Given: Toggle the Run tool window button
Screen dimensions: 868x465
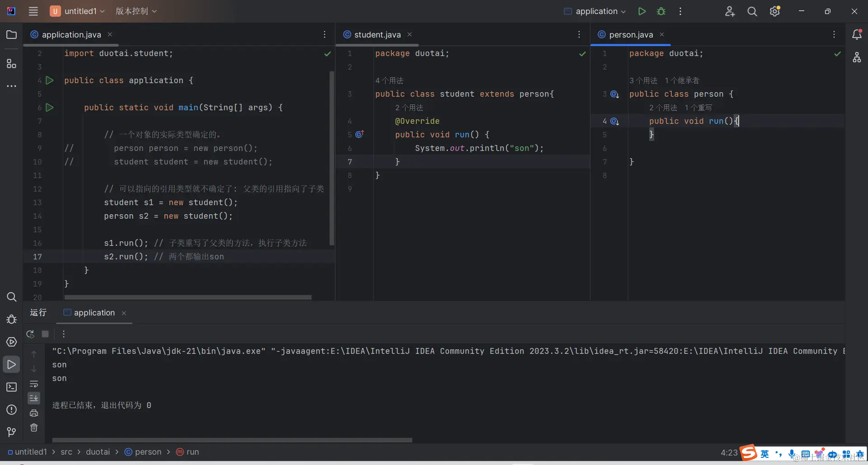Looking at the screenshot, I should point(11,365).
